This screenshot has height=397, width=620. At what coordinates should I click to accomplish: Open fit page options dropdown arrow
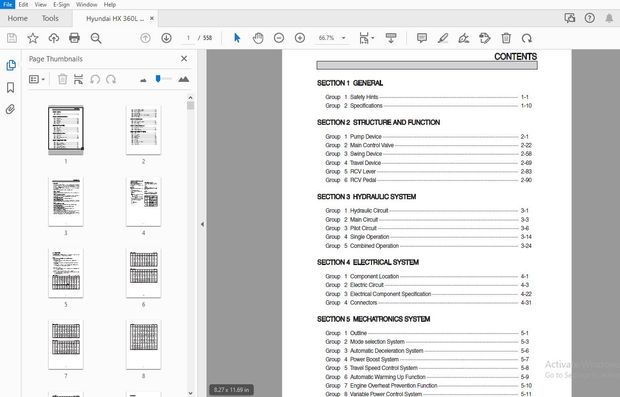pyautogui.click(x=373, y=38)
